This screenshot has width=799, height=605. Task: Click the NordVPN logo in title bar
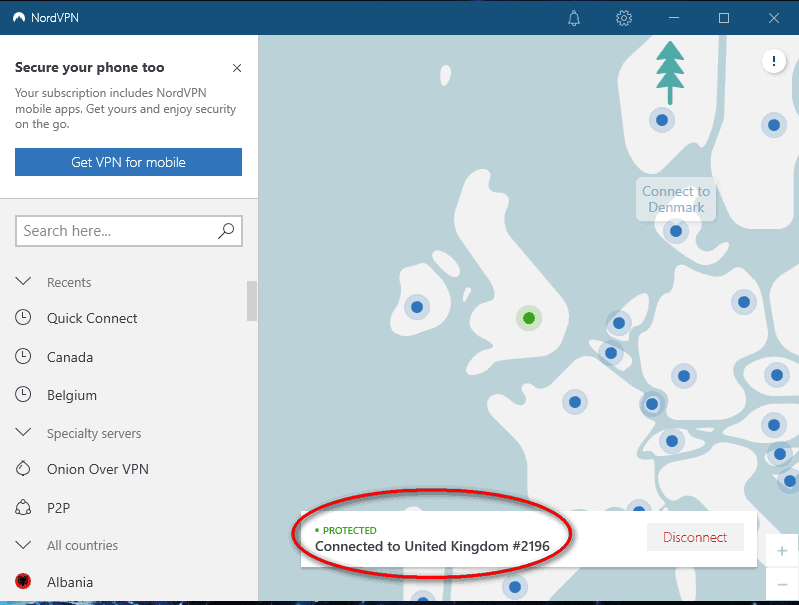click(x=19, y=18)
